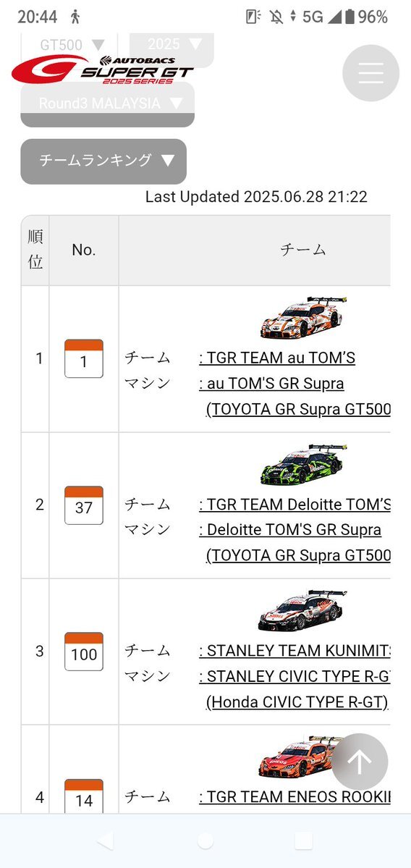The width and height of the screenshot is (411, 868).
Task: Open Deloitte TOM'S GR Supra link
Action: tap(290, 530)
